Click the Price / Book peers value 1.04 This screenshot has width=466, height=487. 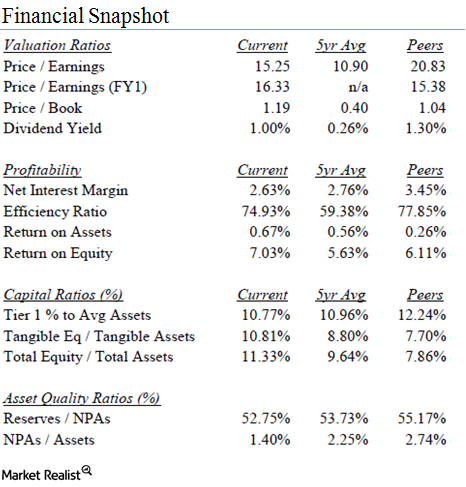432,108
